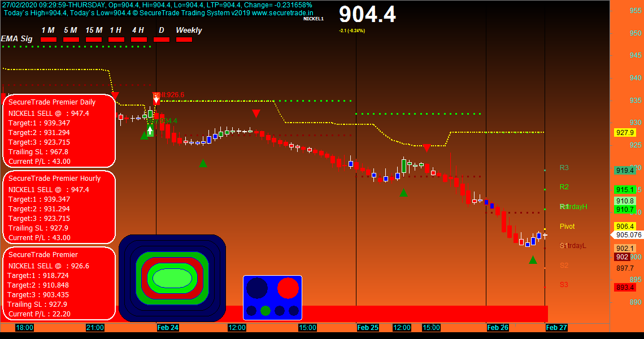Click the 902.1 price tag
This screenshot has height=339, width=644.
pos(625,248)
